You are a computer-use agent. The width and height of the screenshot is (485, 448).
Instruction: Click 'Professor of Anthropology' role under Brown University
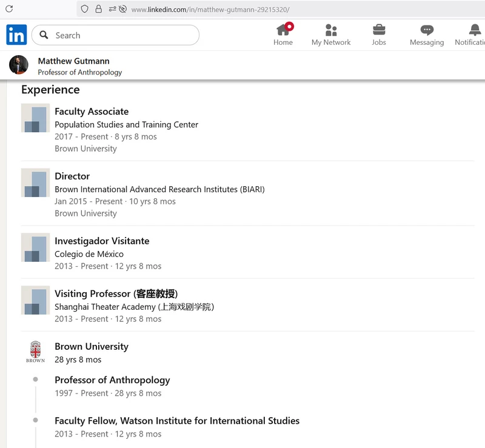(112, 380)
